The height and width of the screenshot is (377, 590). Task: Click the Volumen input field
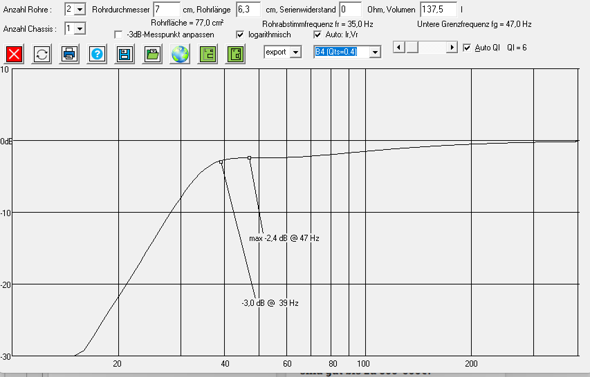click(438, 9)
